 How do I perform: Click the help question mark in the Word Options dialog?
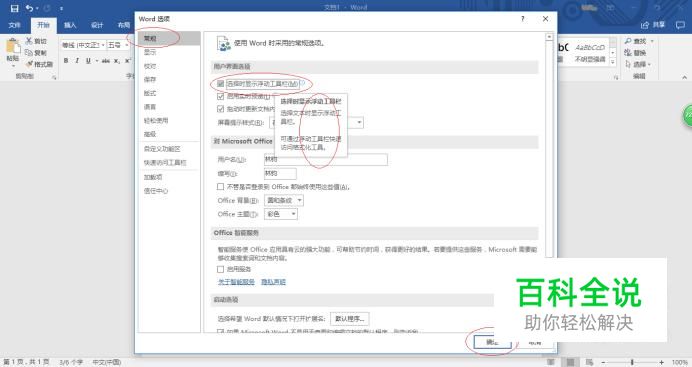point(523,19)
